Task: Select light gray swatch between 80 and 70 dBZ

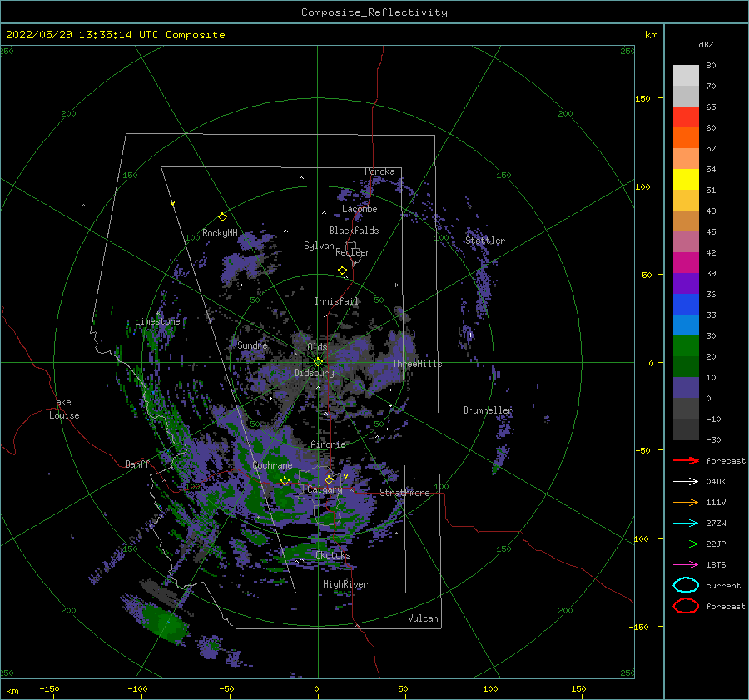Action: click(x=686, y=76)
